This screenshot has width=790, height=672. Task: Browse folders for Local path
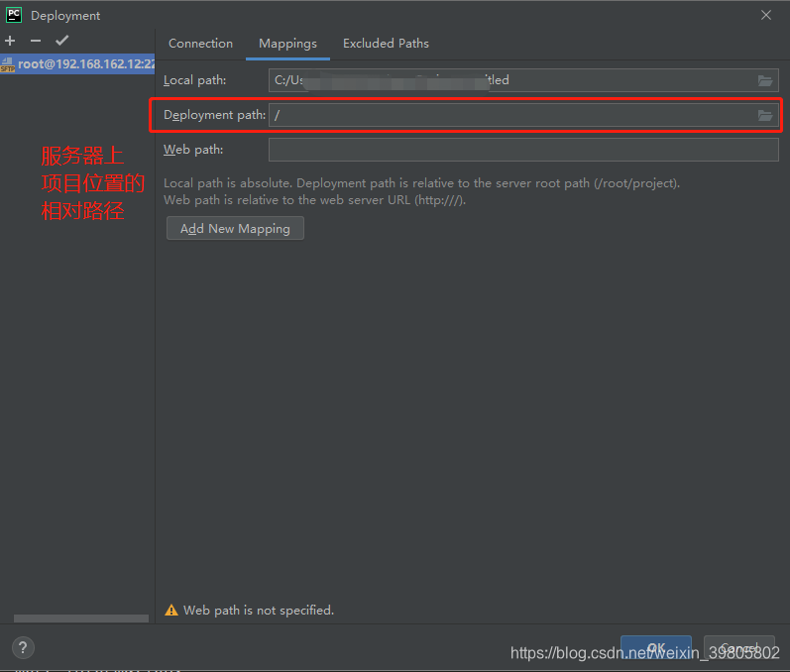tap(765, 80)
